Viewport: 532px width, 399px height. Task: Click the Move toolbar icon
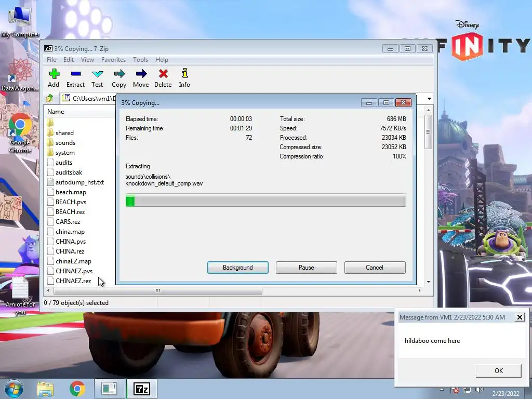pos(141,78)
